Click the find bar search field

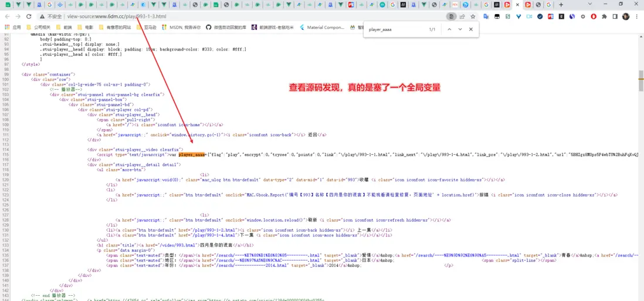(394, 29)
